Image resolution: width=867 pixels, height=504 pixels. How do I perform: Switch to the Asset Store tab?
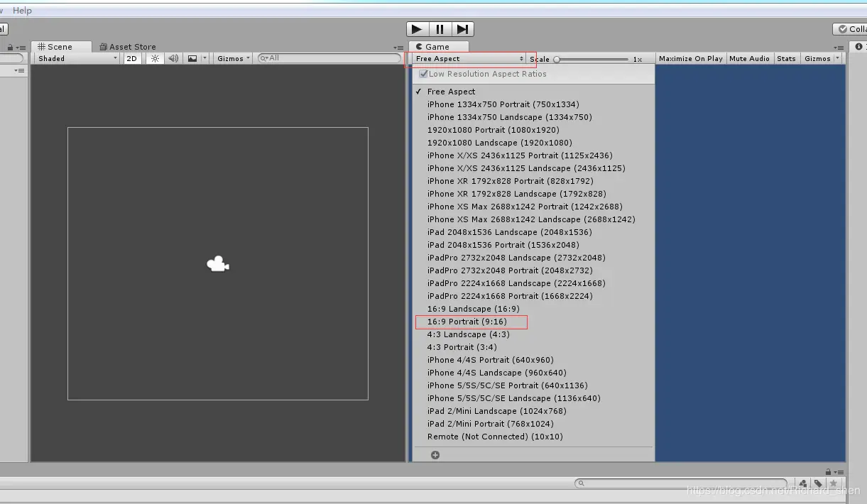click(128, 47)
